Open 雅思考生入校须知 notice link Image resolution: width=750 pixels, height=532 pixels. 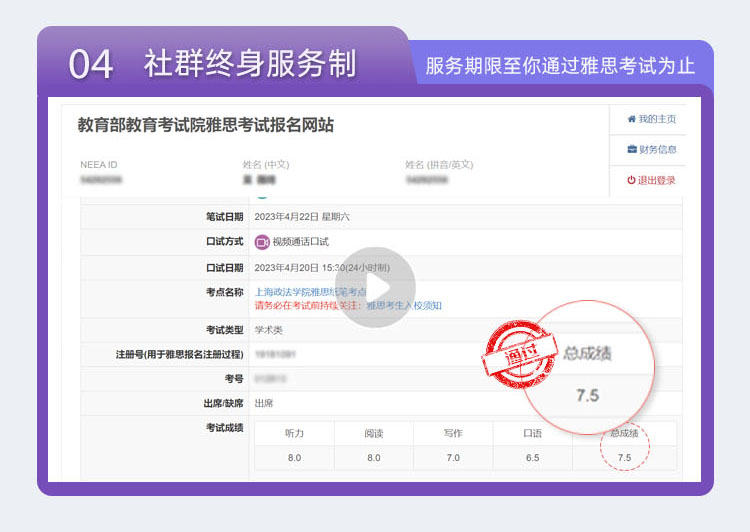tap(404, 305)
